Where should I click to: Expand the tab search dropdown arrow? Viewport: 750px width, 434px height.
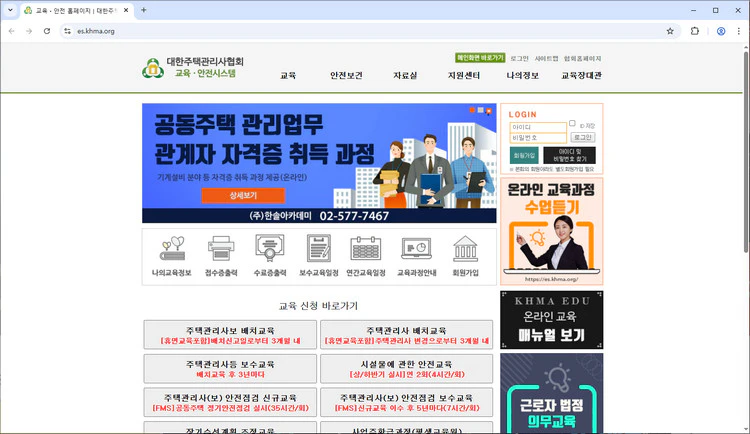tap(10, 10)
